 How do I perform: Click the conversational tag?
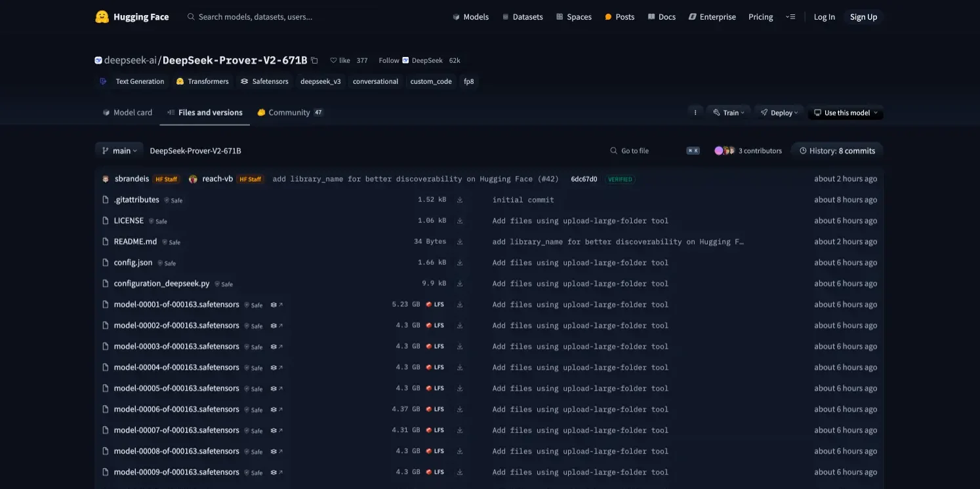pyautogui.click(x=375, y=82)
